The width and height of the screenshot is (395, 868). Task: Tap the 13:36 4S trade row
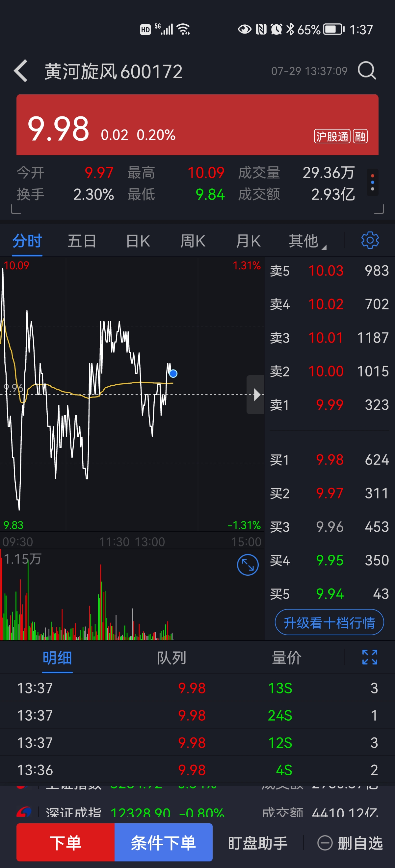click(x=197, y=770)
